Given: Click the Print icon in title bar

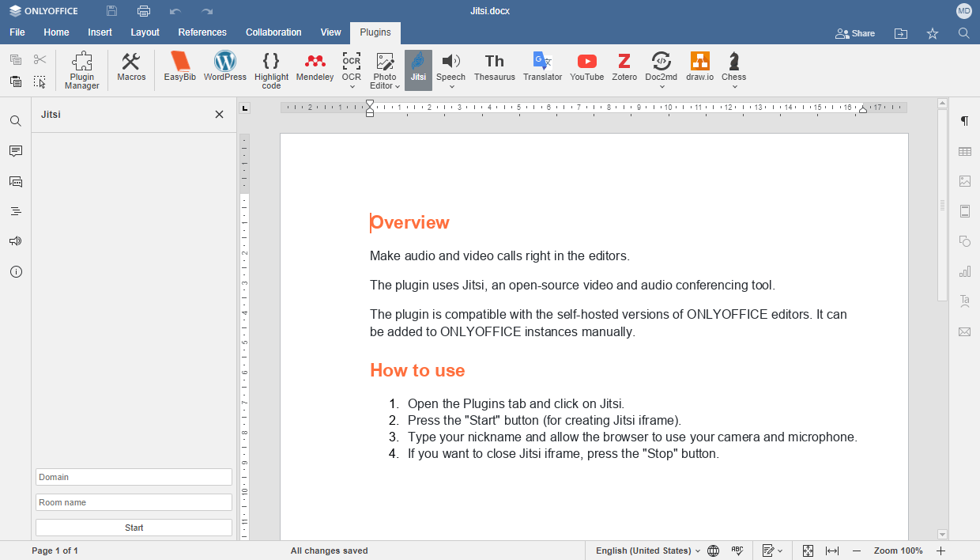Looking at the screenshot, I should click(143, 11).
